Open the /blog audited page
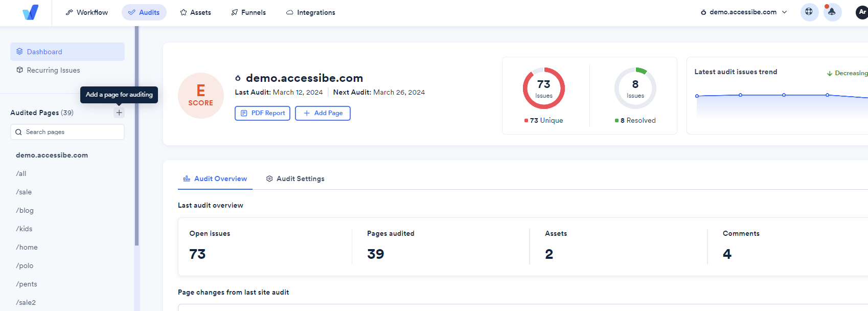This screenshot has height=311, width=868. pyautogui.click(x=25, y=211)
